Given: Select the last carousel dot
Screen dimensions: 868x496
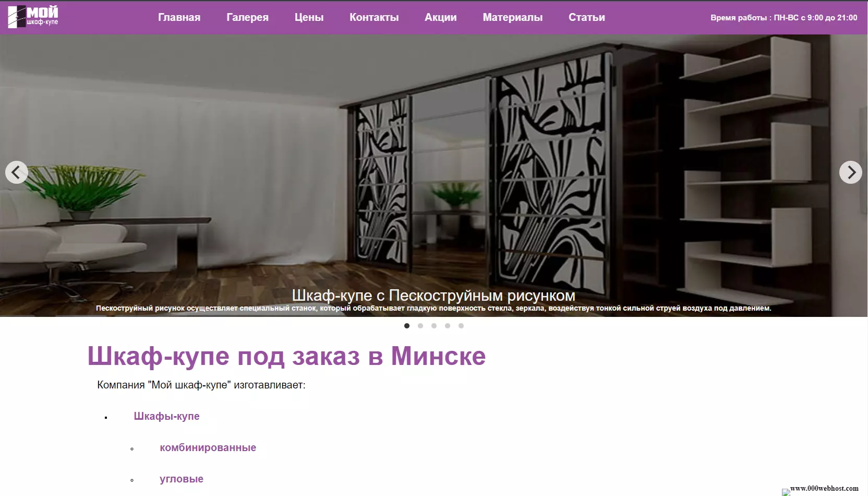Looking at the screenshot, I should point(461,325).
